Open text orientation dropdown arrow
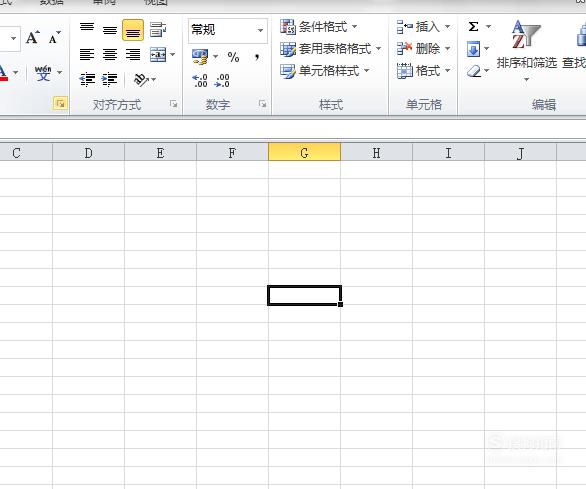This screenshot has width=586, height=489. pyautogui.click(x=154, y=80)
